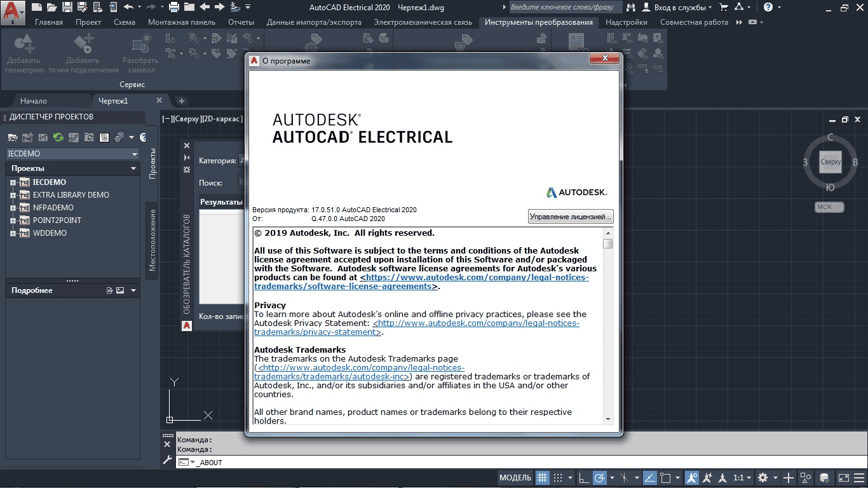Open the Электромеханическая связь ribbon tab
Screen dimensions: 868x488
(423, 22)
